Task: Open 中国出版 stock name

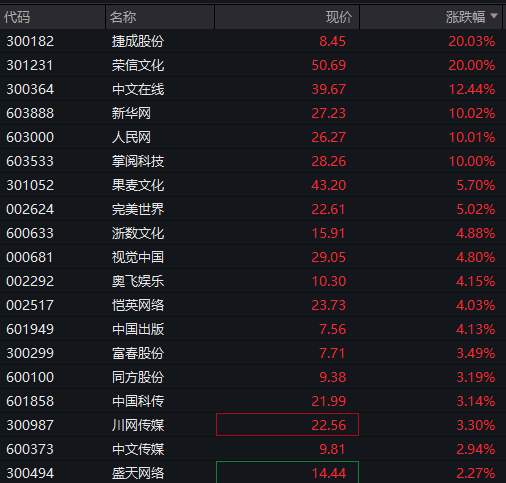Action: point(138,329)
